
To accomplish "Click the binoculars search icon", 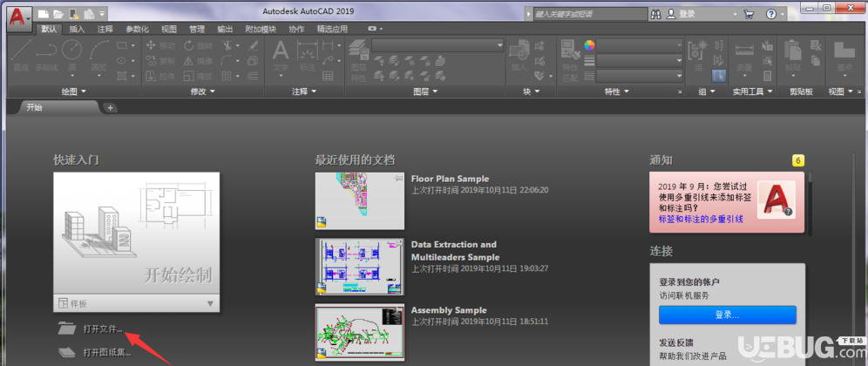I will click(x=656, y=14).
